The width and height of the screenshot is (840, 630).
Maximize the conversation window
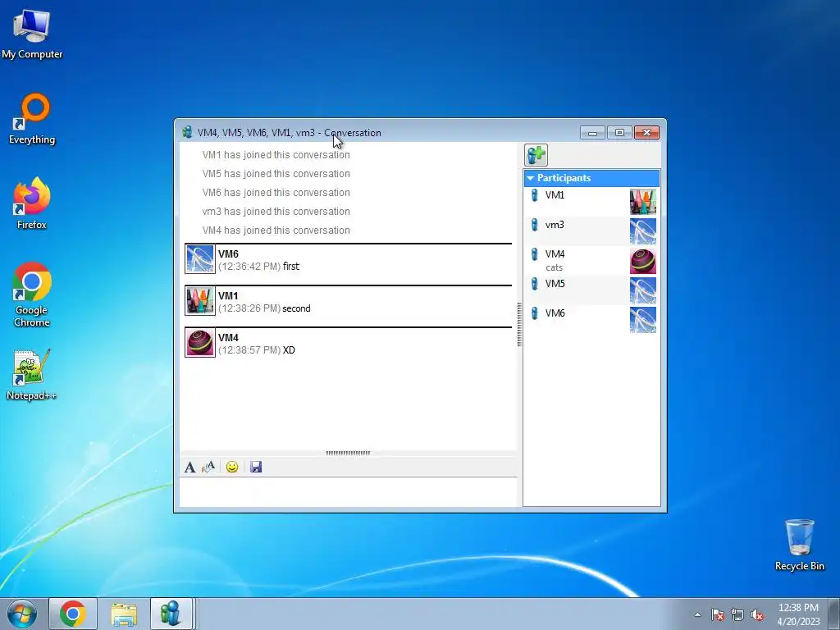[x=619, y=132]
